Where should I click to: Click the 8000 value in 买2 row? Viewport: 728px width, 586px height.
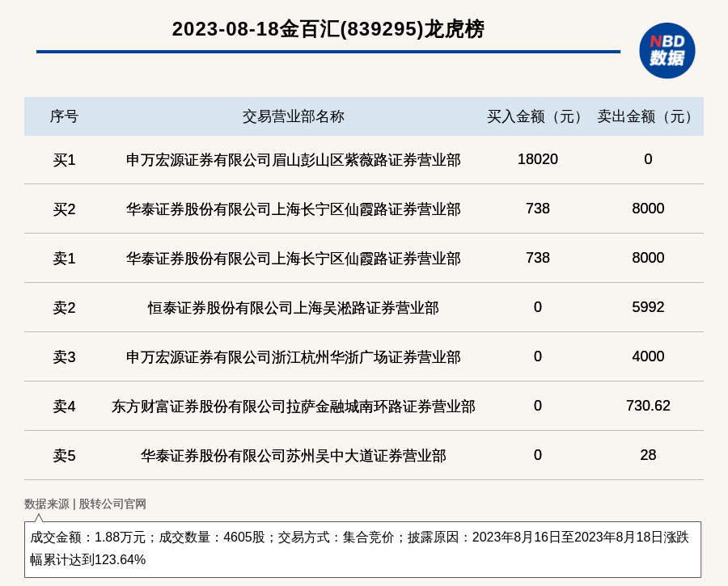tap(648, 209)
